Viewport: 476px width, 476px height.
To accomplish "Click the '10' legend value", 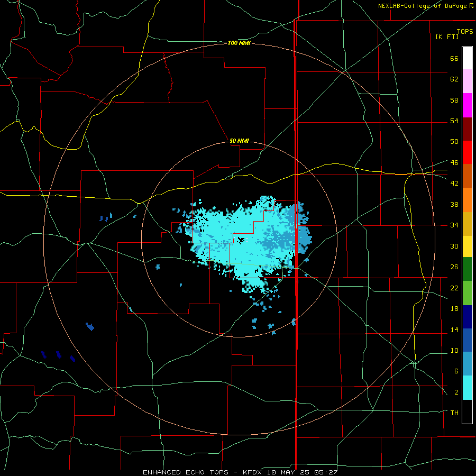I will (454, 350).
